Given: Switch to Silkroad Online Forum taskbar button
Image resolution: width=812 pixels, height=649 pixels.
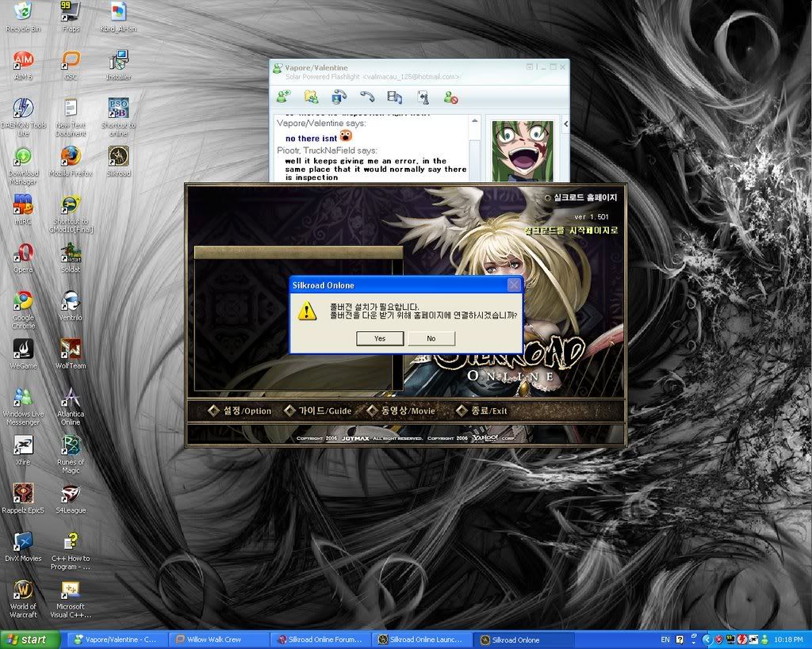Looking at the screenshot, I should pyautogui.click(x=320, y=639).
